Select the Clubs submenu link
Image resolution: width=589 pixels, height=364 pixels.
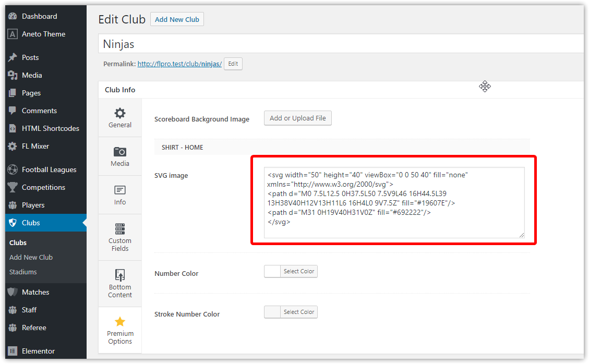(x=18, y=242)
